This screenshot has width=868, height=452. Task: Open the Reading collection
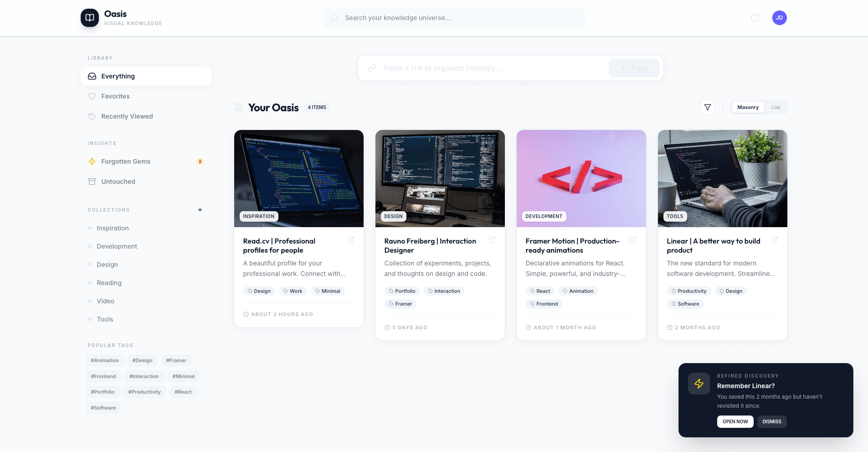146,283
